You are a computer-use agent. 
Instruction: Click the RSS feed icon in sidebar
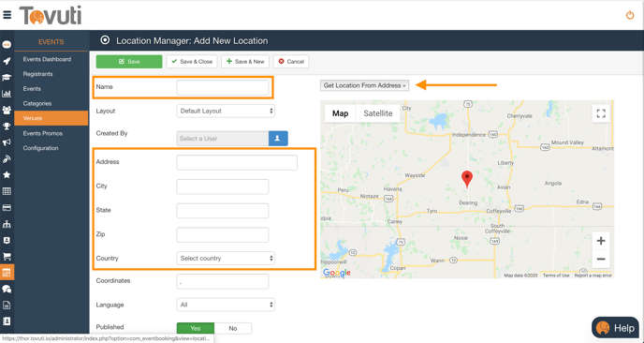(x=7, y=158)
